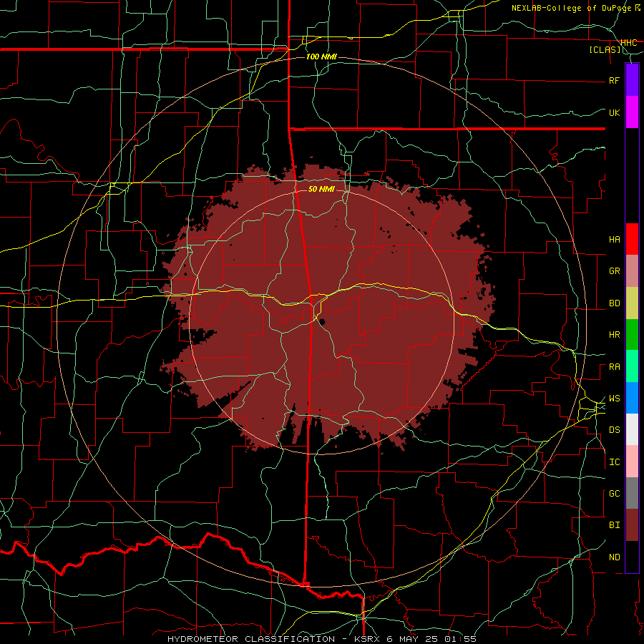Click the RF purple legend swatch
Image resolution: width=644 pixels, height=644 pixels.
tap(632, 80)
